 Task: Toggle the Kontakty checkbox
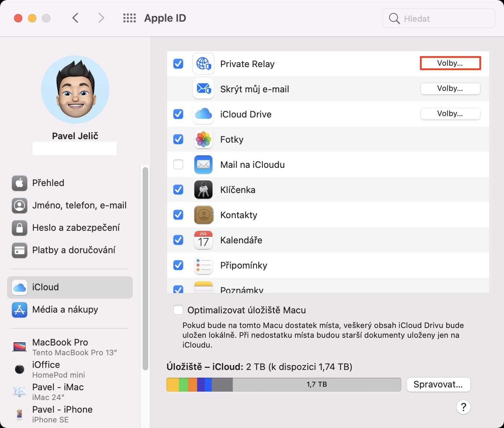pos(178,215)
